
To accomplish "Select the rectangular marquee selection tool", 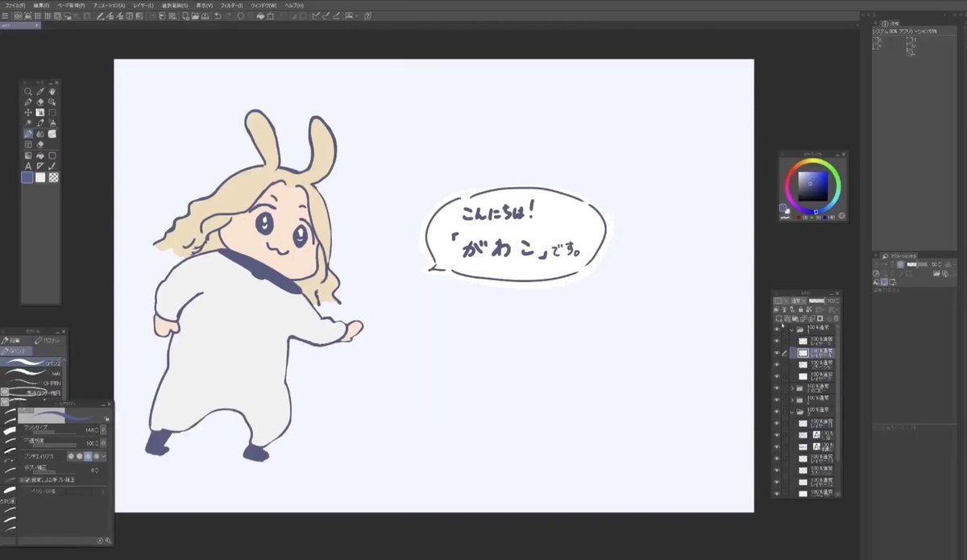I will (52, 113).
